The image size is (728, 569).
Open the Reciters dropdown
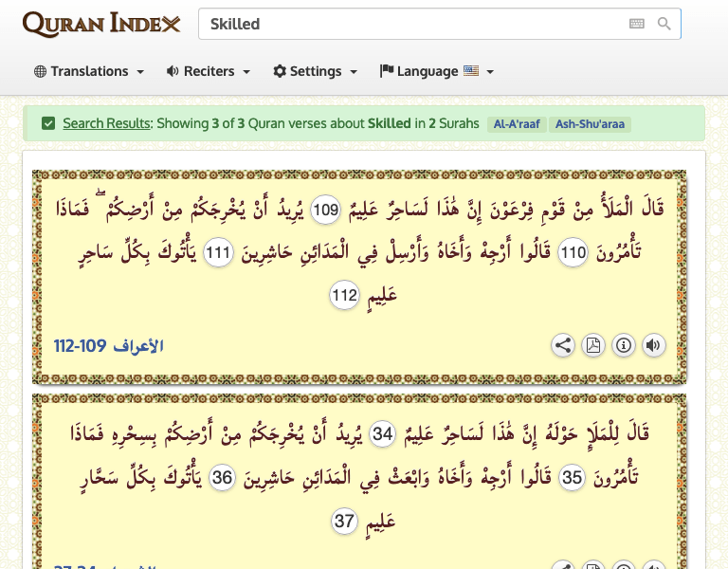(208, 71)
